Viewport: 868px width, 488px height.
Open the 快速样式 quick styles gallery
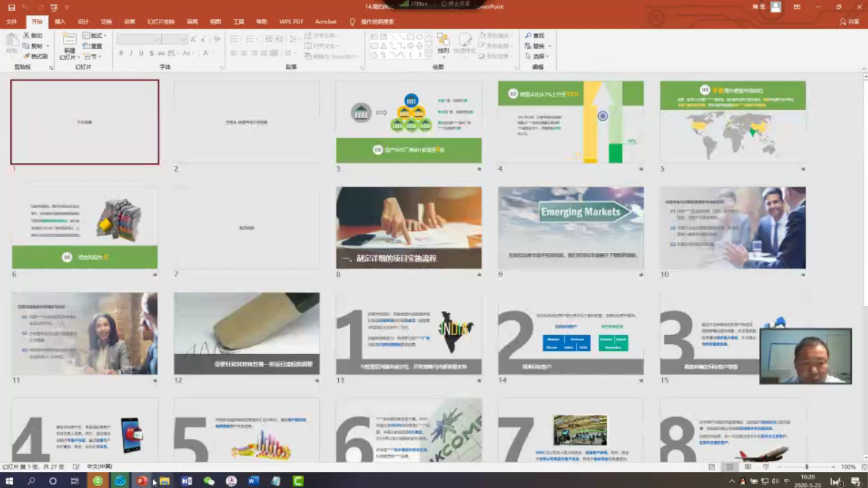coord(465,43)
